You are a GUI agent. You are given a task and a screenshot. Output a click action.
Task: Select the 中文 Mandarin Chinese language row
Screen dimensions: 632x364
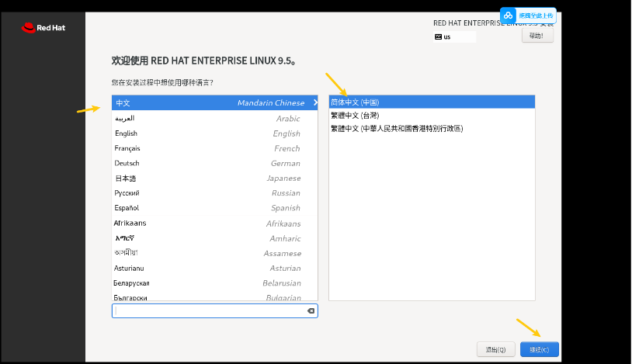point(215,102)
